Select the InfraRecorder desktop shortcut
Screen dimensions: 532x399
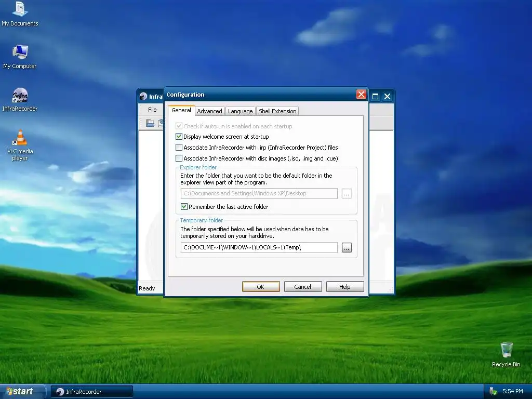tap(20, 99)
